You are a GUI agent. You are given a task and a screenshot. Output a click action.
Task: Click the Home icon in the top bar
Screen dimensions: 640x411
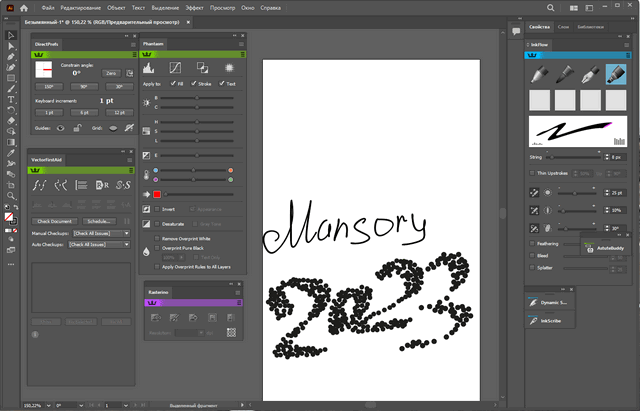[x=24, y=8]
